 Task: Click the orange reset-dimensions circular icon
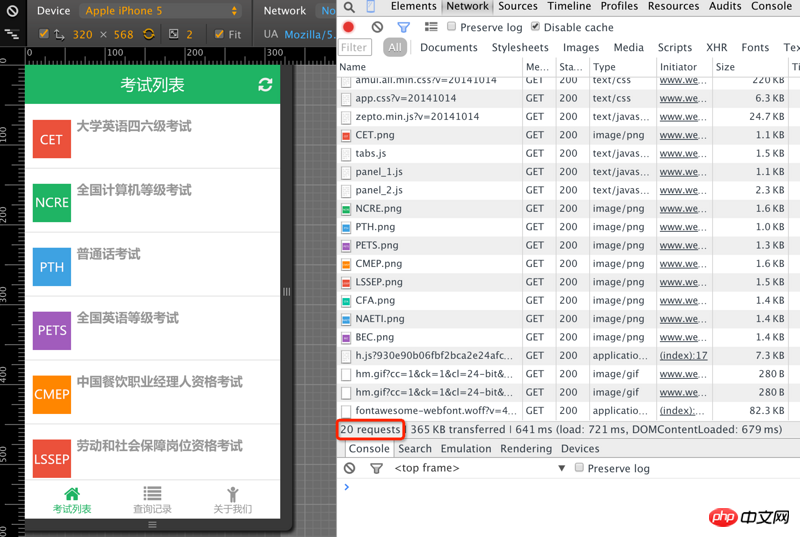(x=149, y=34)
